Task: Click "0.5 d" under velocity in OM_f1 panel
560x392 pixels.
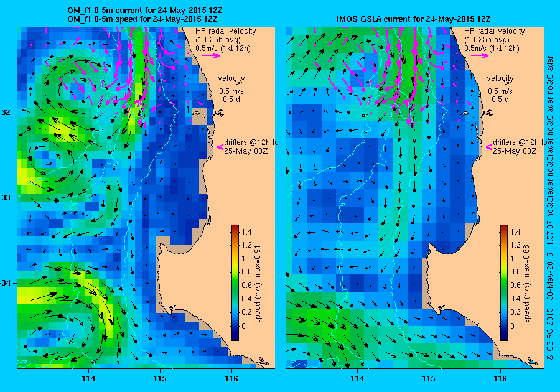Action: tap(231, 100)
